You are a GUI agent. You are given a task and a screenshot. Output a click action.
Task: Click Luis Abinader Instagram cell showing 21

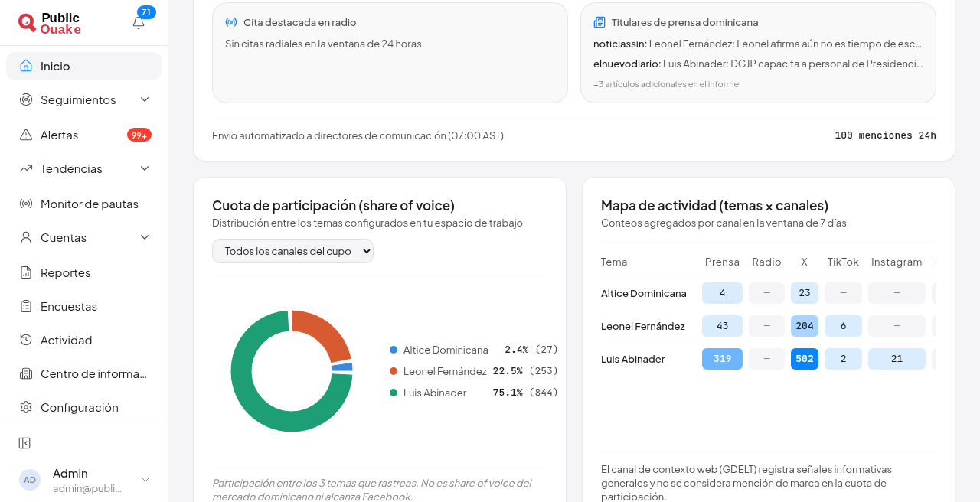897,359
